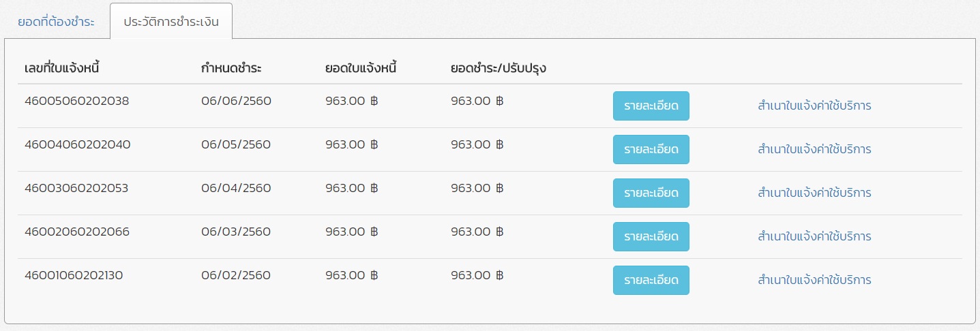The height and width of the screenshot is (331, 980).
Task: Click invoice number 46003060202053
Action: coord(76,188)
